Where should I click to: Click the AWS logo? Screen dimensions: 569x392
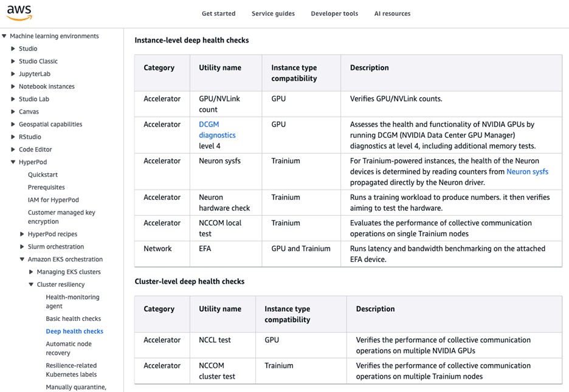click(x=19, y=12)
